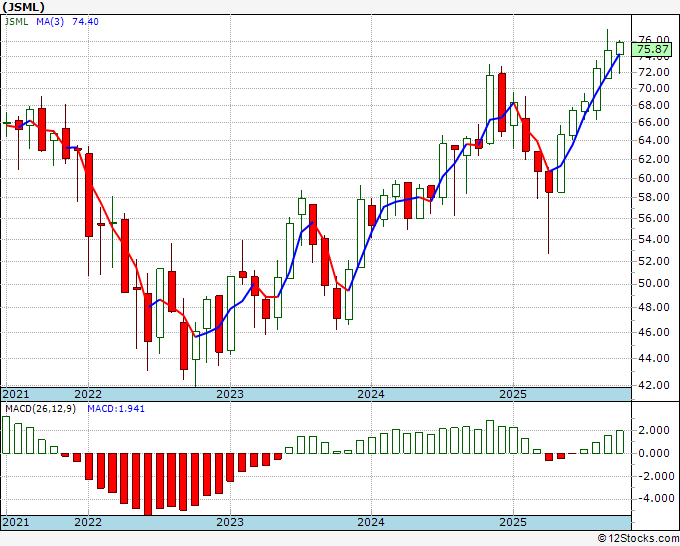Click the 48.00 price axis label
The height and width of the screenshot is (546, 680).
656,307
